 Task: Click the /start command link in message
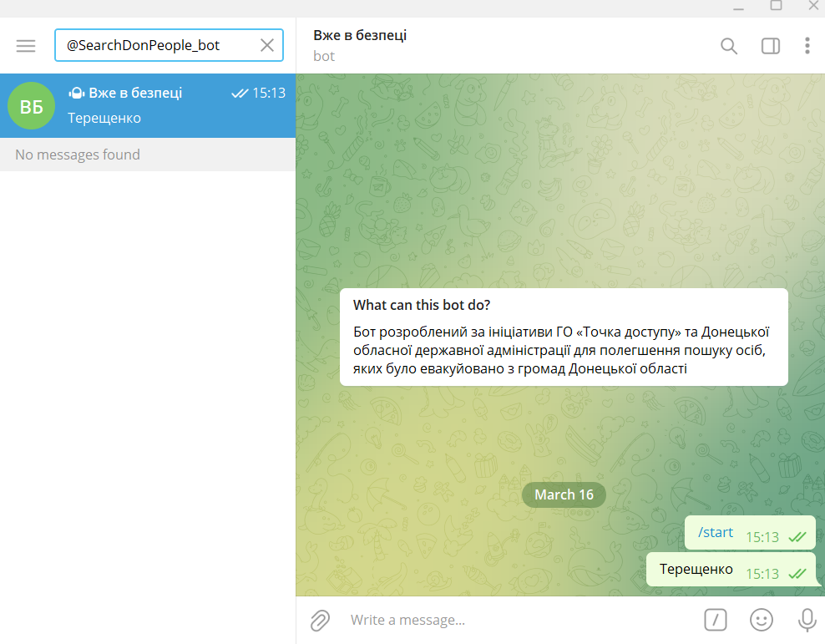tap(715, 532)
